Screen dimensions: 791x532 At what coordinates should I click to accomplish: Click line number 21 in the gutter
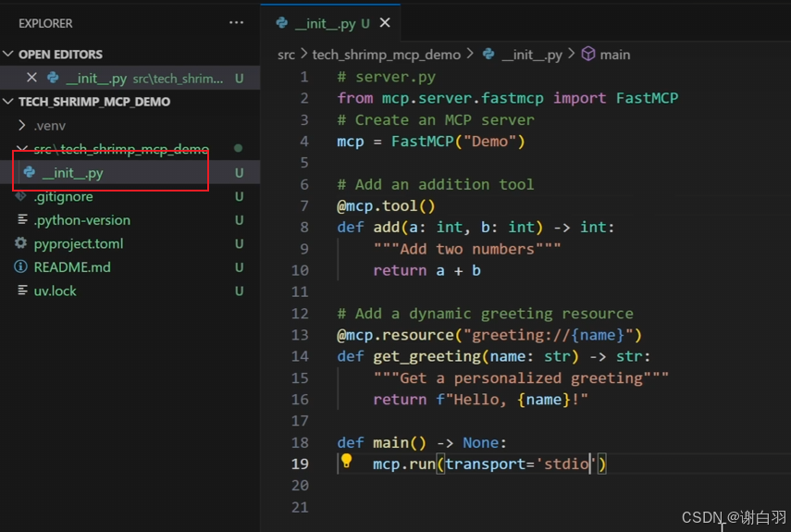click(x=300, y=507)
